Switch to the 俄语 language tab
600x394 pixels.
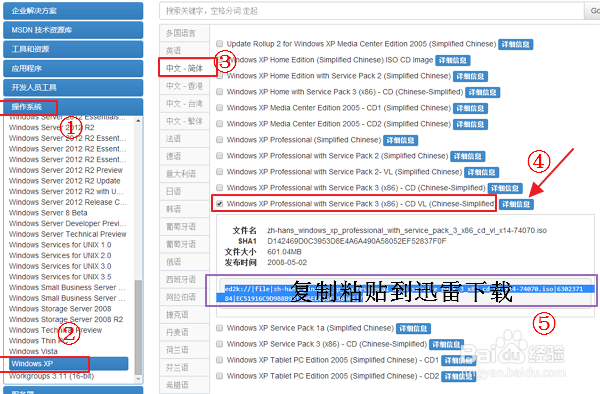coord(184,262)
